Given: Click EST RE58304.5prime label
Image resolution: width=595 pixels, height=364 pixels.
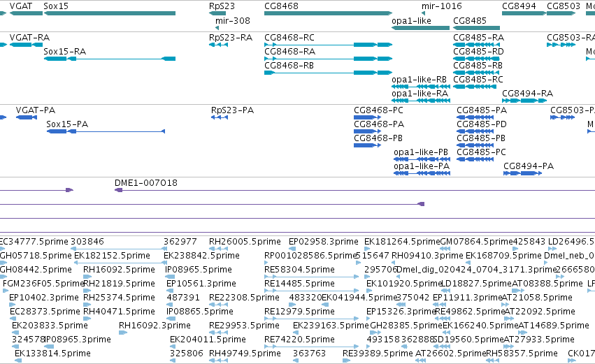Looking at the screenshot, I should (x=299, y=270).
